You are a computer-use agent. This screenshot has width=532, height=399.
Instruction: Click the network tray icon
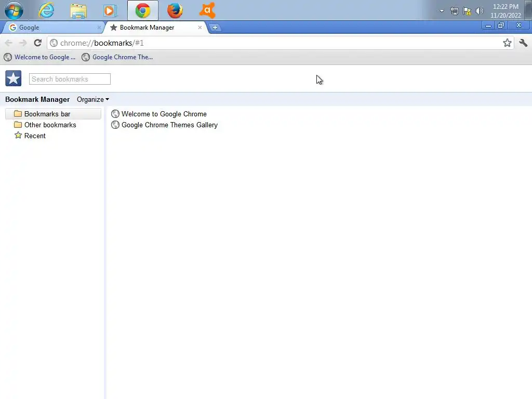tap(454, 11)
